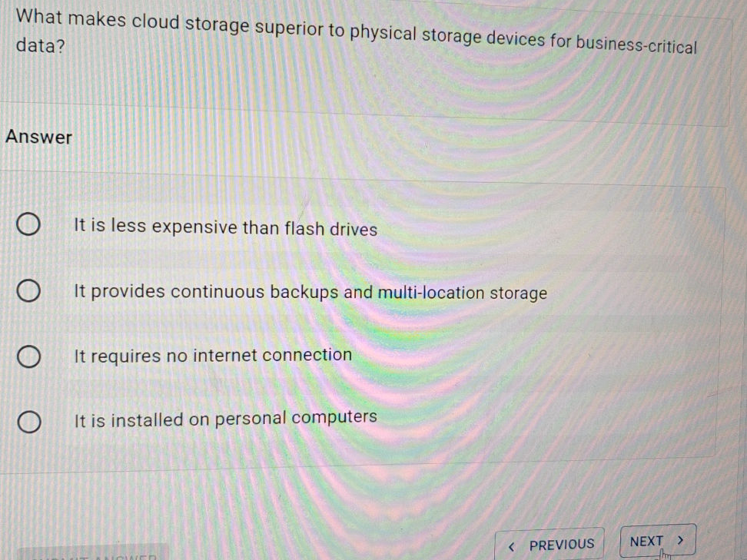Click the PREVIOUS navigation button

point(549,544)
